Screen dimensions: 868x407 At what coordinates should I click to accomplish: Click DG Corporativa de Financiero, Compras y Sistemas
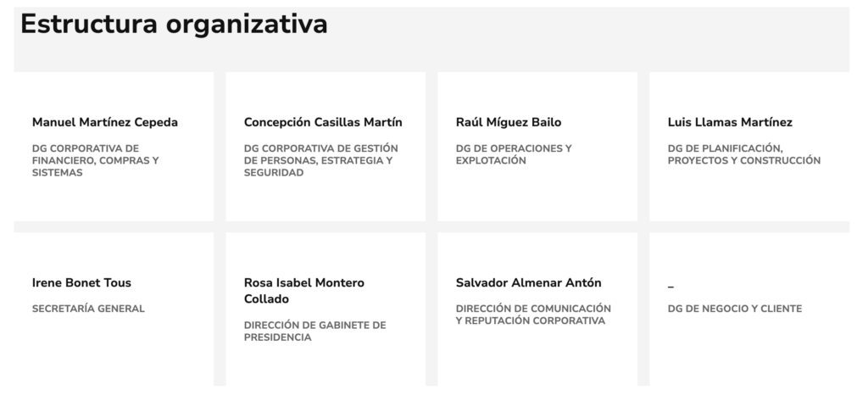(x=95, y=160)
